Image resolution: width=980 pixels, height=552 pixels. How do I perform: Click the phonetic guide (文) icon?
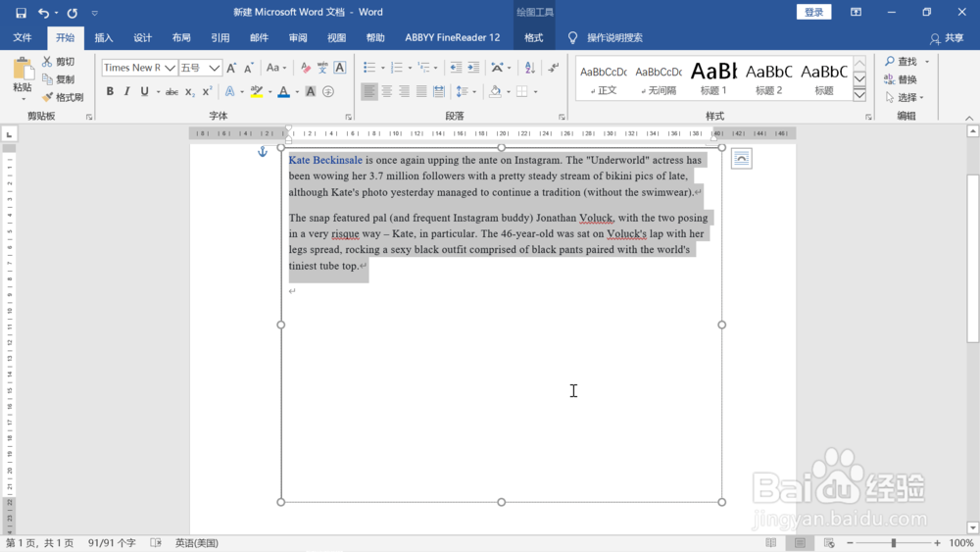coord(322,68)
